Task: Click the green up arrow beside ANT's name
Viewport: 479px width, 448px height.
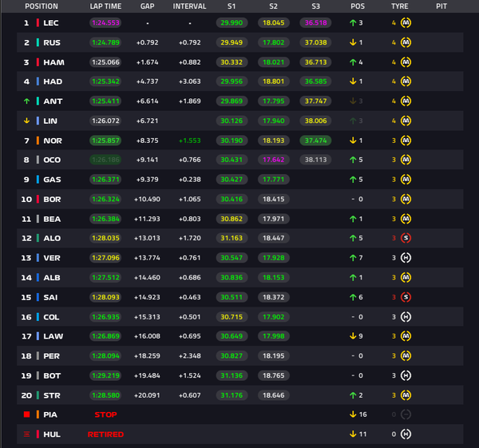Action: pyautogui.click(x=27, y=101)
